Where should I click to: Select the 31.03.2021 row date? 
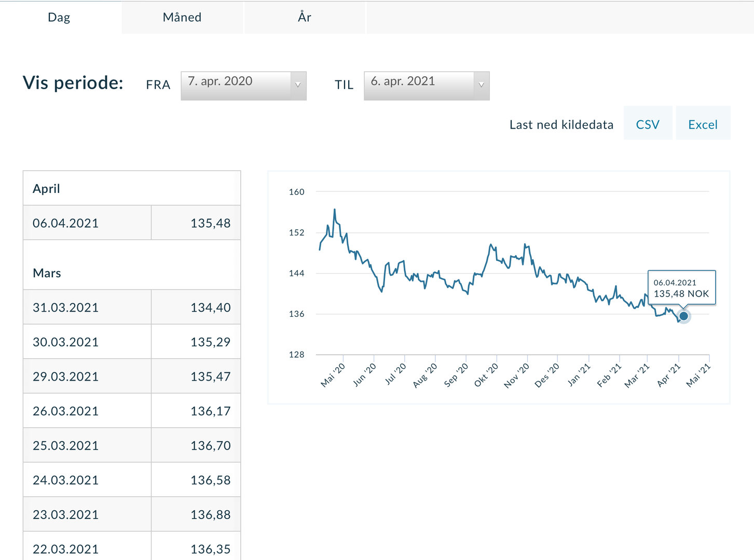point(65,307)
